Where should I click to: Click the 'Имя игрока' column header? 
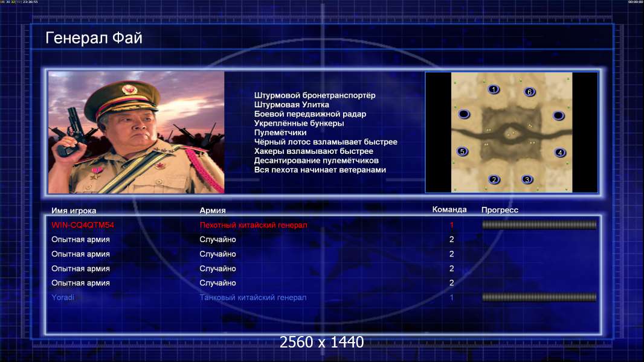click(74, 211)
